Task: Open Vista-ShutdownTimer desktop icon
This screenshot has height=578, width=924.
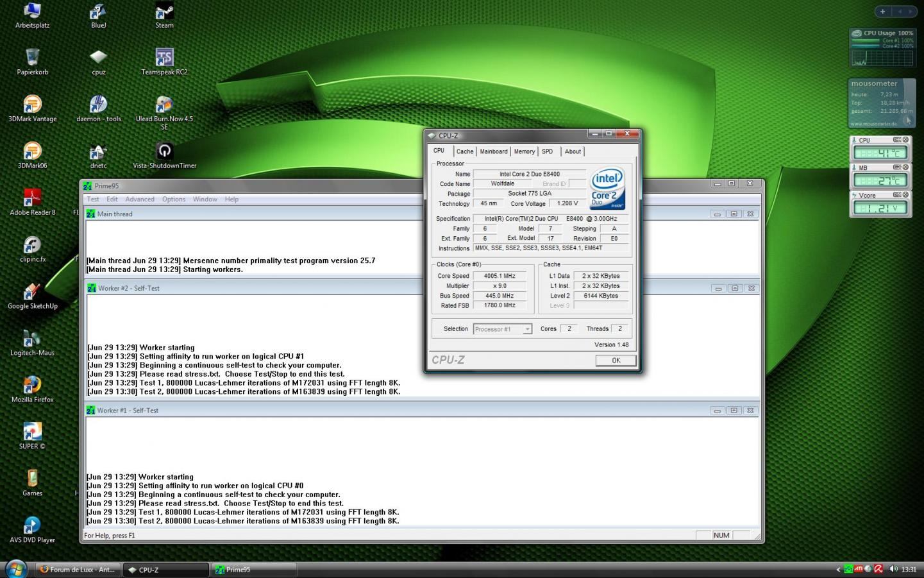Action: [x=164, y=155]
